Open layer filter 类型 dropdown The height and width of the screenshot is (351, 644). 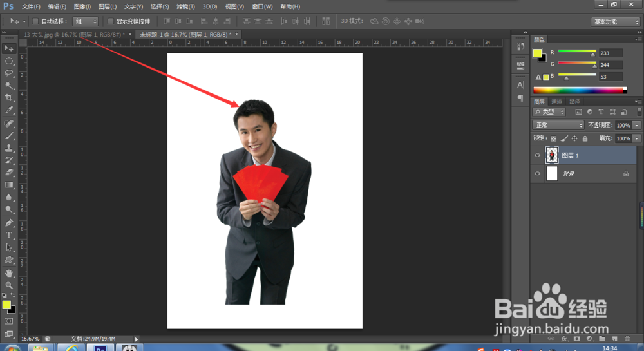coord(549,112)
